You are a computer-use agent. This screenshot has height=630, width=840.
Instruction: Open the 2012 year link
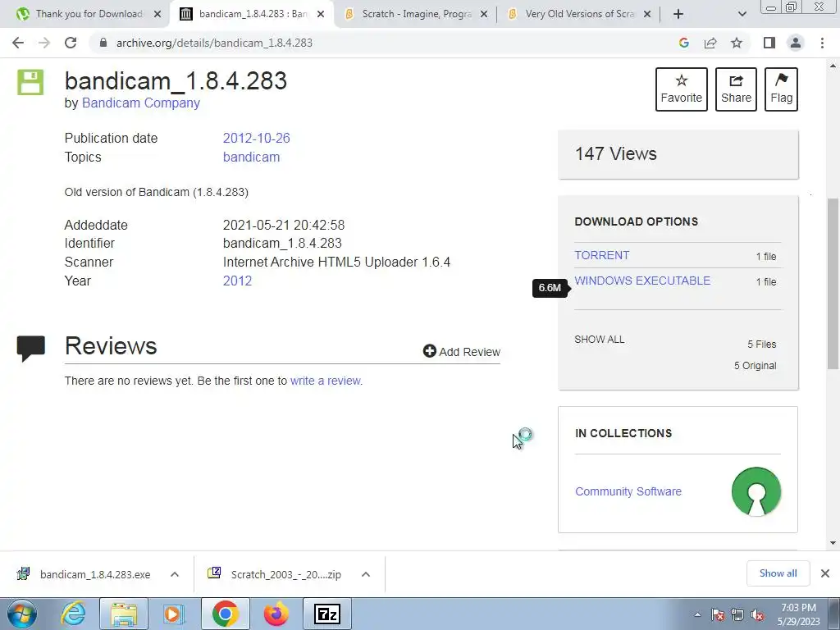click(237, 281)
